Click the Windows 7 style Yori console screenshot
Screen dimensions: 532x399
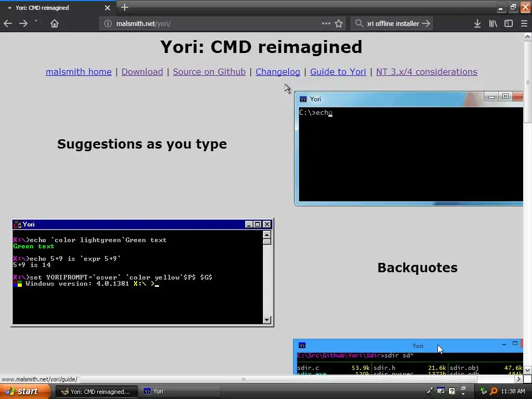click(408, 149)
